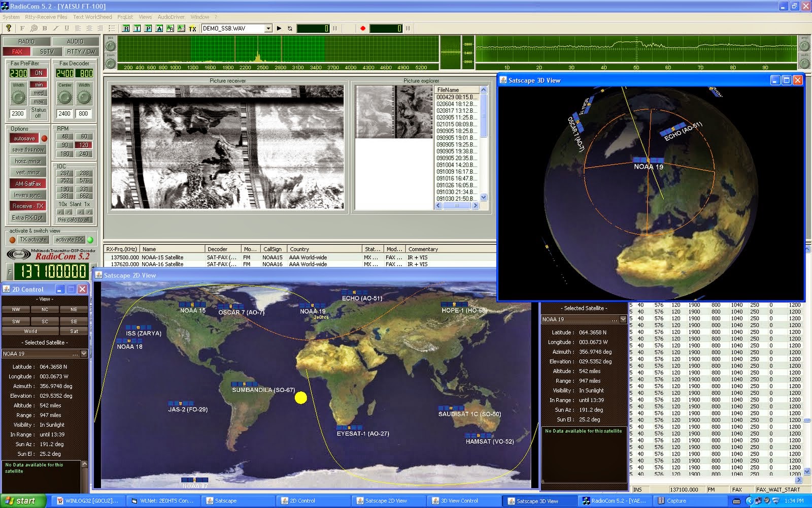The image size is (812, 508).
Task: Click the TX transmit icon on the toolbar
Action: point(192,29)
